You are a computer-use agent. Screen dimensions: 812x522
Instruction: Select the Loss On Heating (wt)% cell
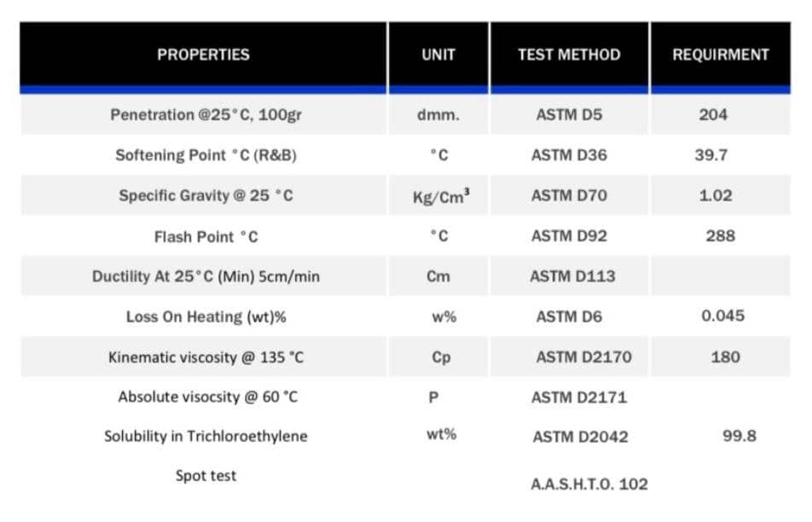pyautogui.click(x=206, y=316)
